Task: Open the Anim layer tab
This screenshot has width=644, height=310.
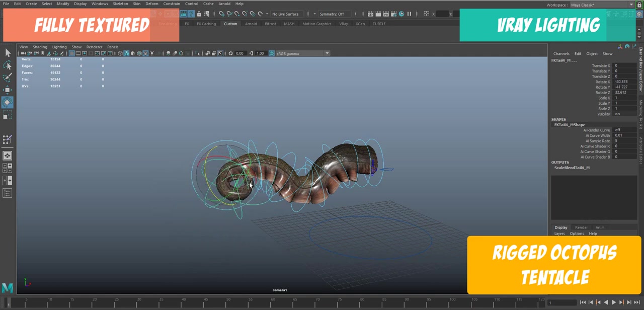Action: coord(600,227)
